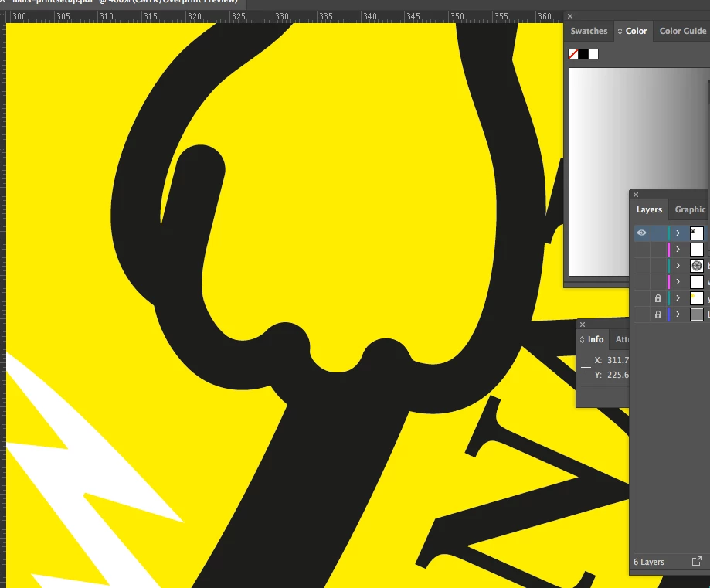Cycle Info panel view with double-arrow icon
Image resolution: width=710 pixels, height=588 pixels.
pos(583,339)
